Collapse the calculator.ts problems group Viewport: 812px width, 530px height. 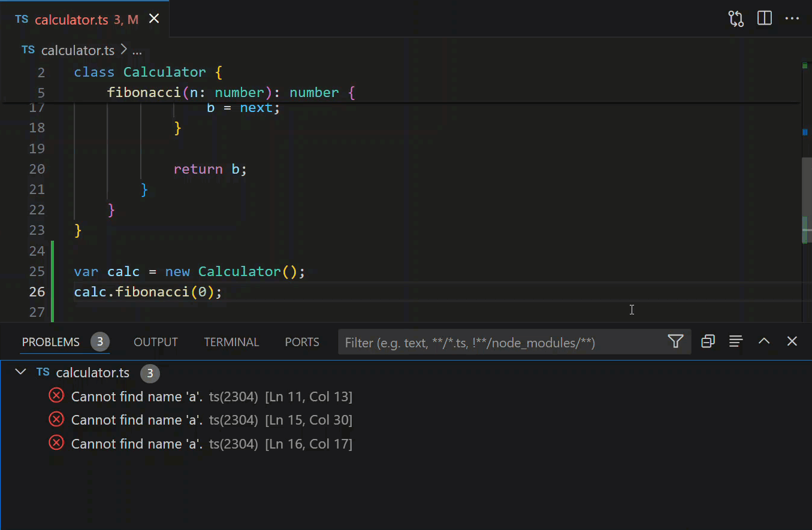pyautogui.click(x=21, y=372)
